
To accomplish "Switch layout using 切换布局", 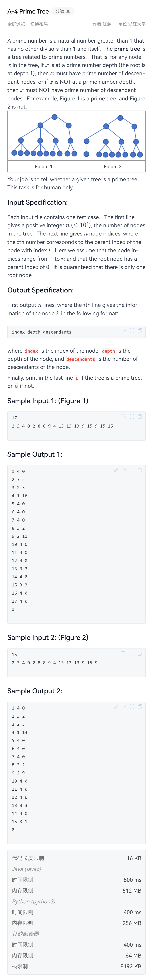I will pos(39,24).
